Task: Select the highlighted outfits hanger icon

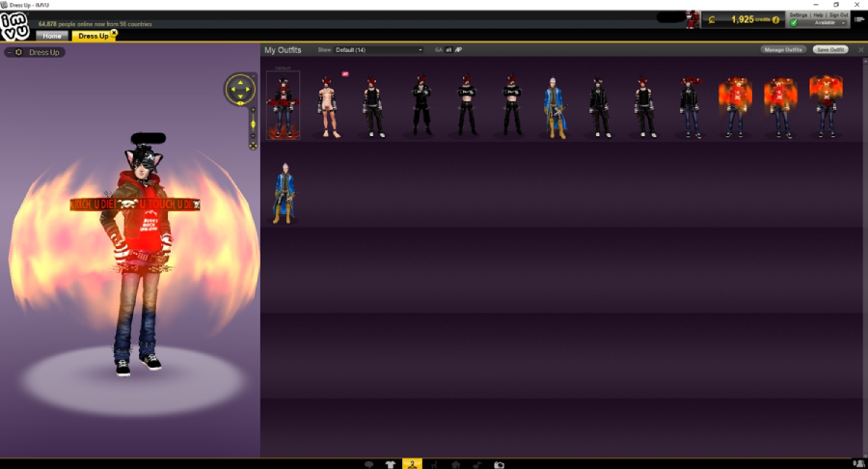Action: tap(412, 463)
